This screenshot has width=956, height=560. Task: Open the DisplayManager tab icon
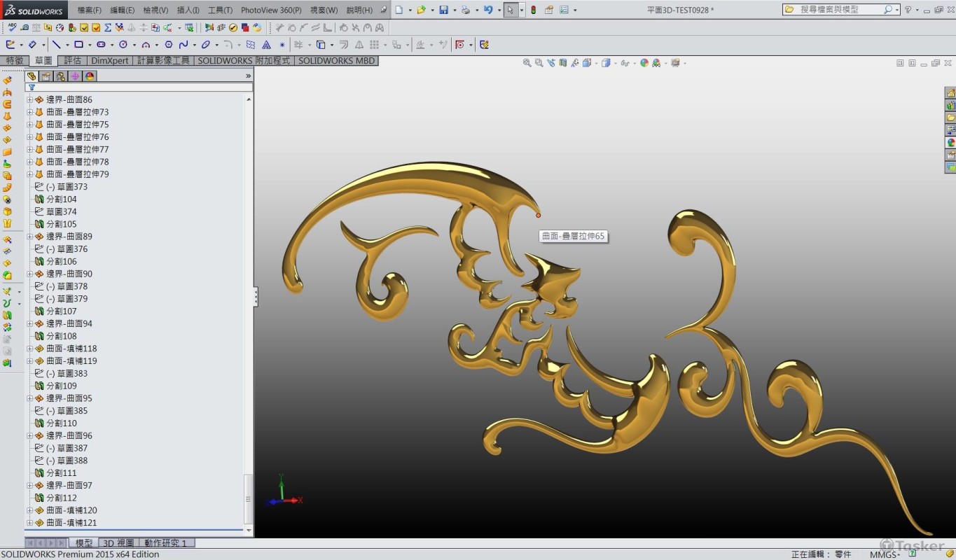(x=90, y=76)
